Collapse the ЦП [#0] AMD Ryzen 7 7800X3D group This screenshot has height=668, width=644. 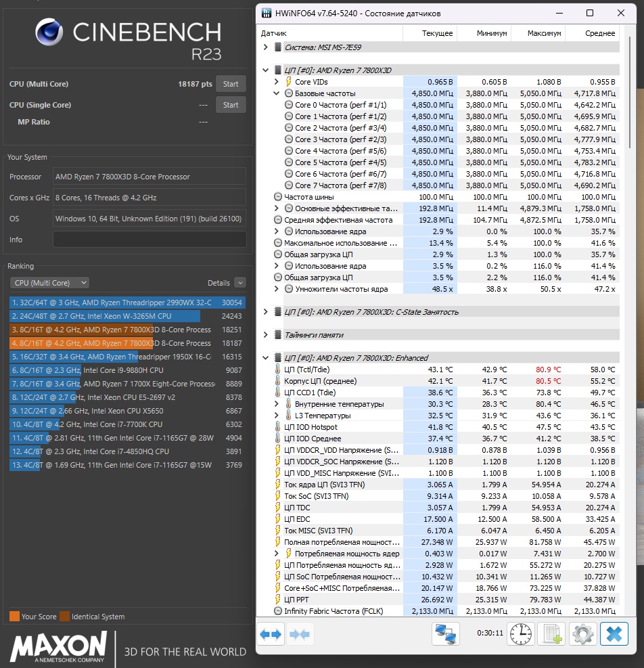265,70
